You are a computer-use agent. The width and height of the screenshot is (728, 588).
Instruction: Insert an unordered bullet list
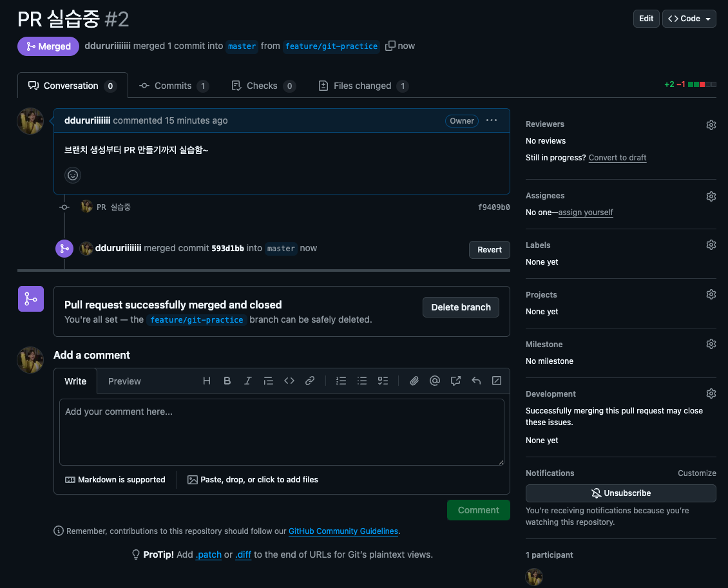pos(362,381)
